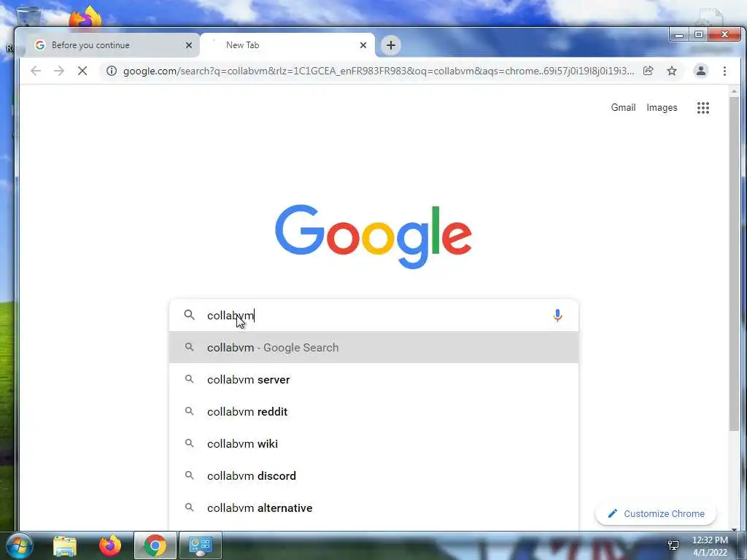Close the 'New Tab' tab
Screen dimensions: 747x560
click(363, 45)
